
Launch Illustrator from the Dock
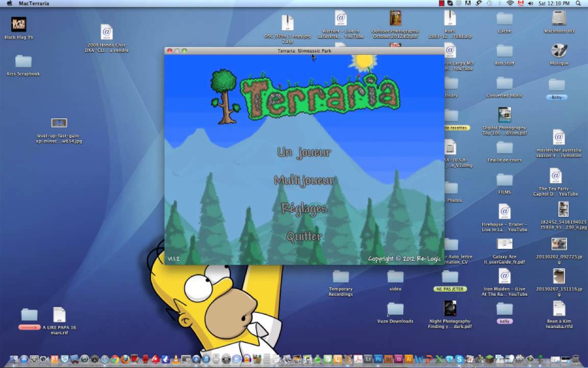pyautogui.click(x=408, y=359)
